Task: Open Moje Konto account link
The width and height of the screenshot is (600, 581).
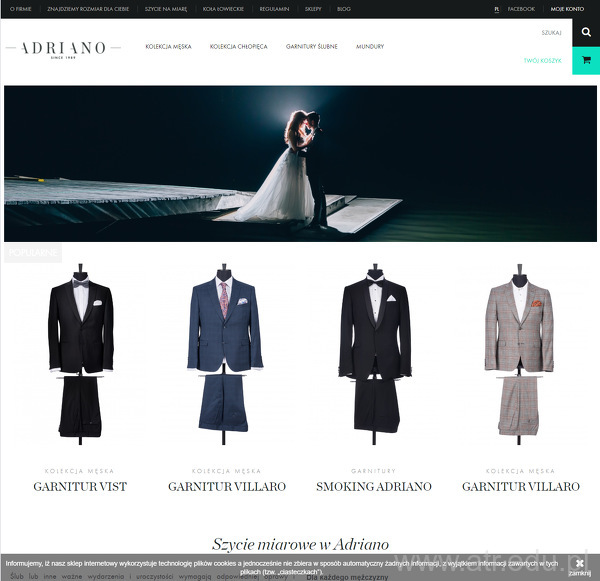Action: click(567, 9)
